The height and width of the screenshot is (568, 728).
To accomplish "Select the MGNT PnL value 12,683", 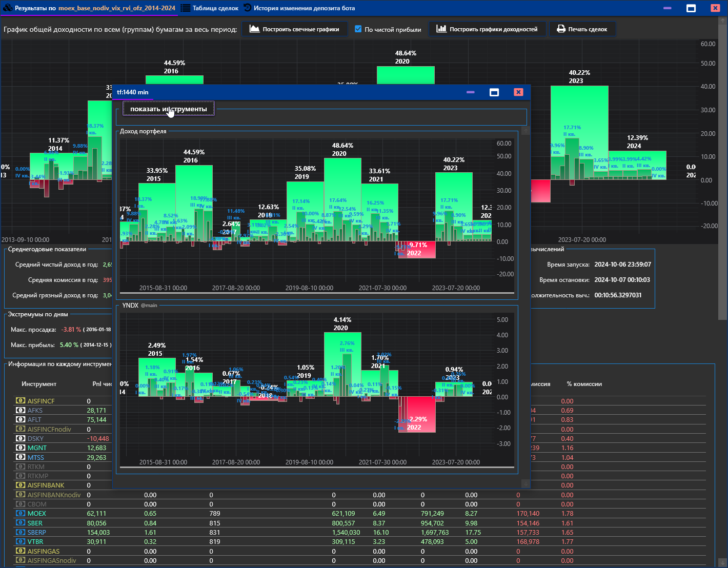I will coord(96,448).
